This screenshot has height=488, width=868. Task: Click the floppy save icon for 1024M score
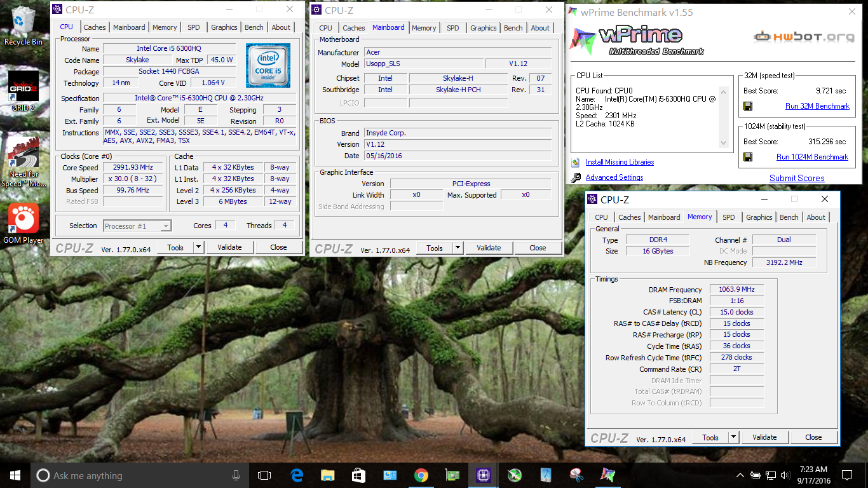tap(748, 157)
